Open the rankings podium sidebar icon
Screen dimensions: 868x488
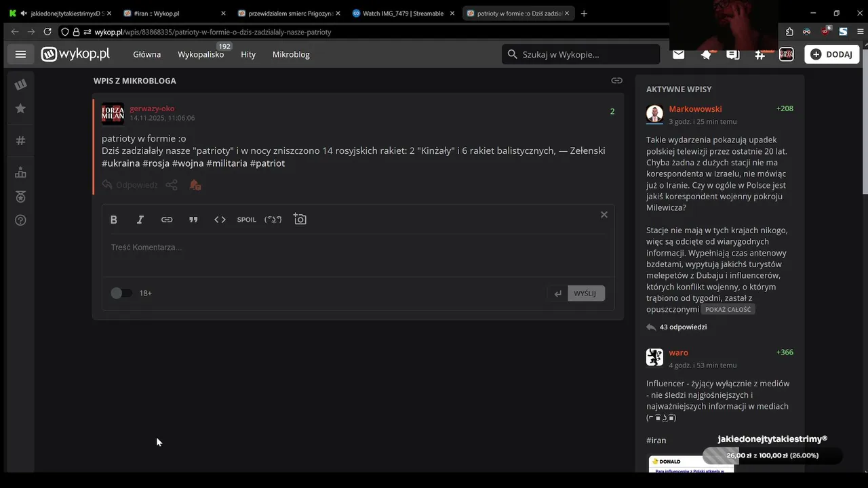20,173
